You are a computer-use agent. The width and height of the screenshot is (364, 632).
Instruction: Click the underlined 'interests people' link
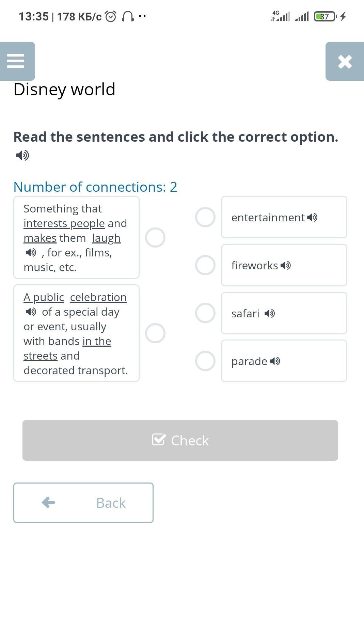click(x=64, y=223)
